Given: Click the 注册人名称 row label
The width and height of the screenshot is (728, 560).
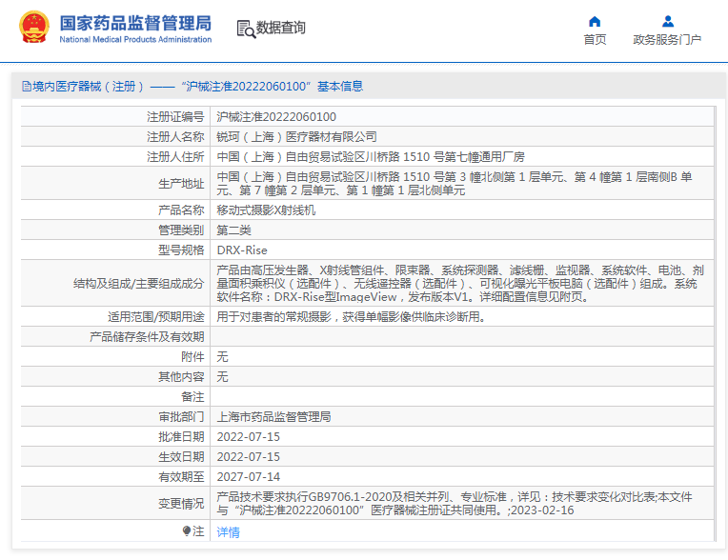Looking at the screenshot, I should pyautogui.click(x=175, y=137).
